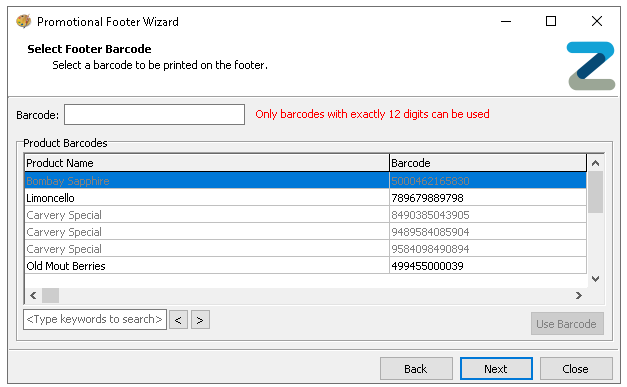627x387 pixels.
Task: Click the horizontal scrollbar left arrow
Action: tap(33, 295)
